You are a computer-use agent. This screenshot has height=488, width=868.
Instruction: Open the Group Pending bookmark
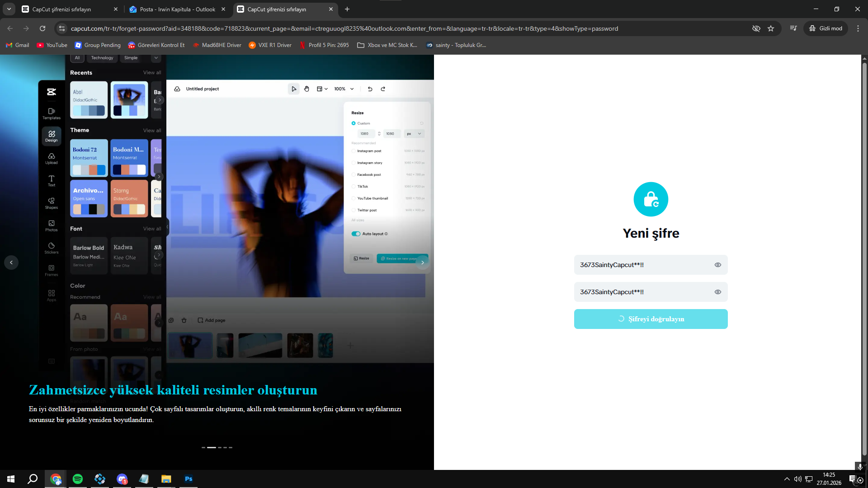pos(98,45)
